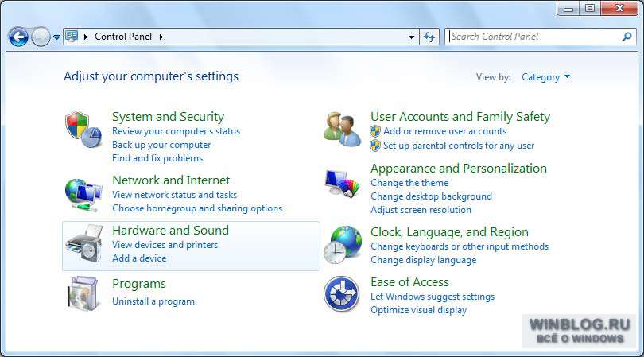Click shield icon beside Add or remove user accounts
The image size is (644, 357).
[375, 131]
